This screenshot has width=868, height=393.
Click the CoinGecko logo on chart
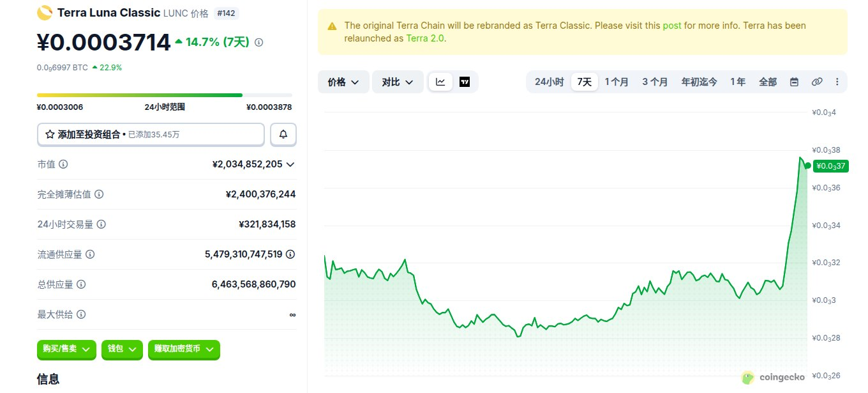click(x=773, y=377)
